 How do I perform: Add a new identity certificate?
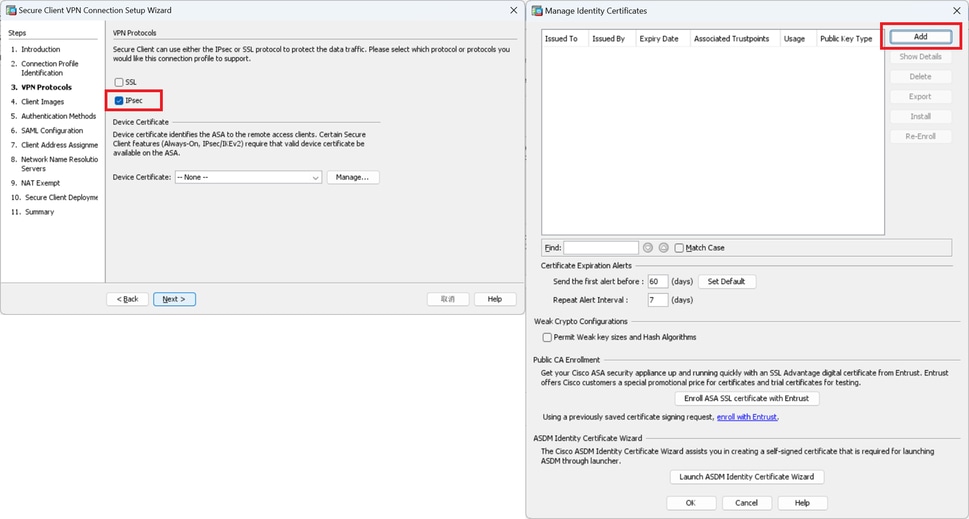pyautogui.click(x=921, y=36)
